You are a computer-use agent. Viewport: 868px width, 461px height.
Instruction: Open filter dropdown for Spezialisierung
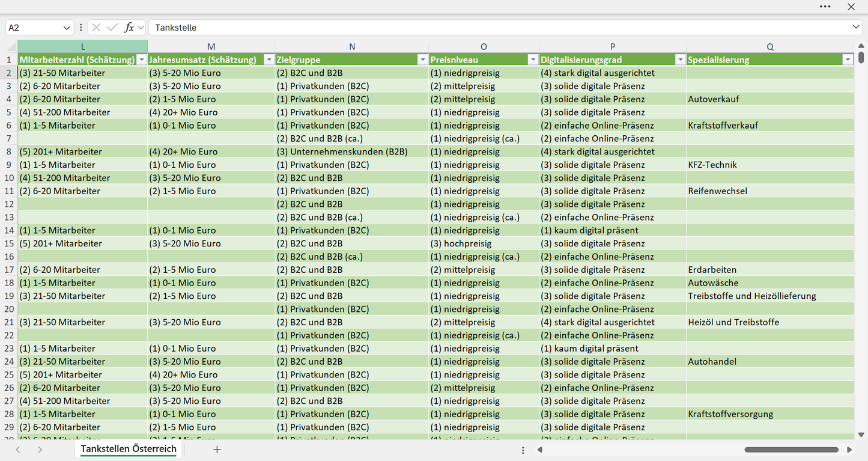[848, 60]
